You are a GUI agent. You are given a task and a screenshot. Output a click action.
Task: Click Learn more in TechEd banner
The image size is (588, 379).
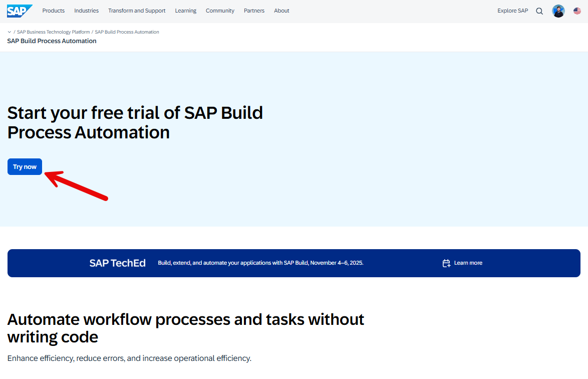(x=468, y=263)
